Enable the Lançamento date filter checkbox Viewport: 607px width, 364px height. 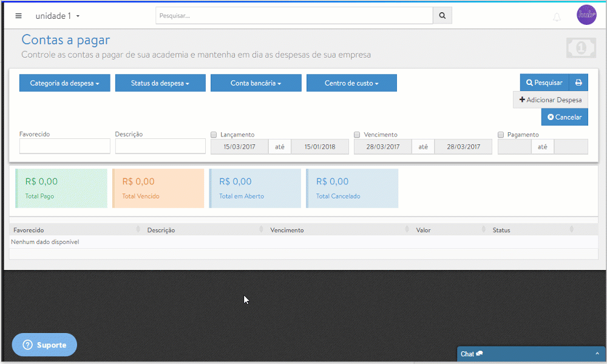click(x=214, y=135)
